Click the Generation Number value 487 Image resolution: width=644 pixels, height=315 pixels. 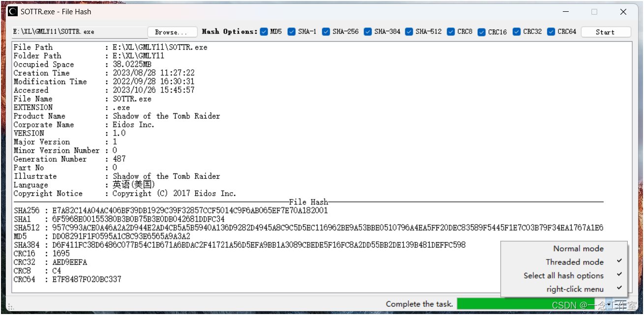(x=119, y=159)
